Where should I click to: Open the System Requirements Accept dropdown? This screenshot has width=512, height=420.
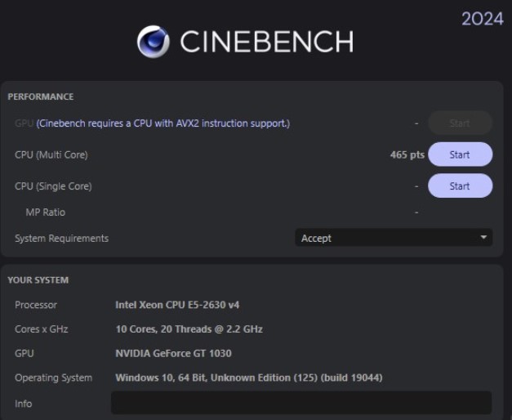(392, 238)
